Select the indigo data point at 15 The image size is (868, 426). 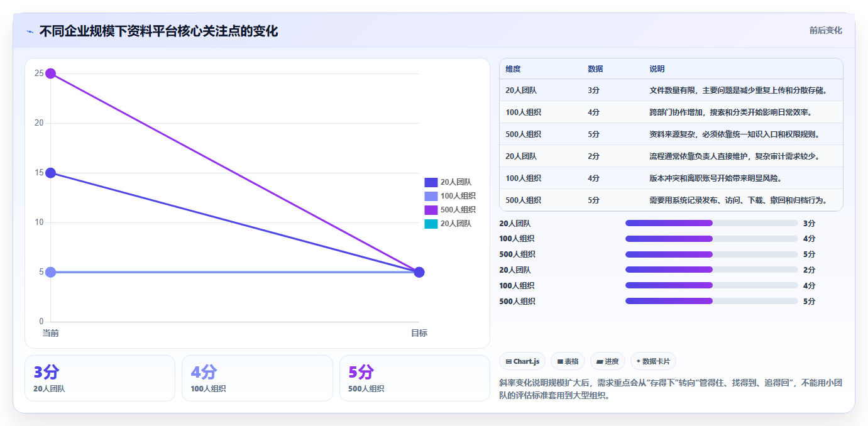tap(51, 173)
